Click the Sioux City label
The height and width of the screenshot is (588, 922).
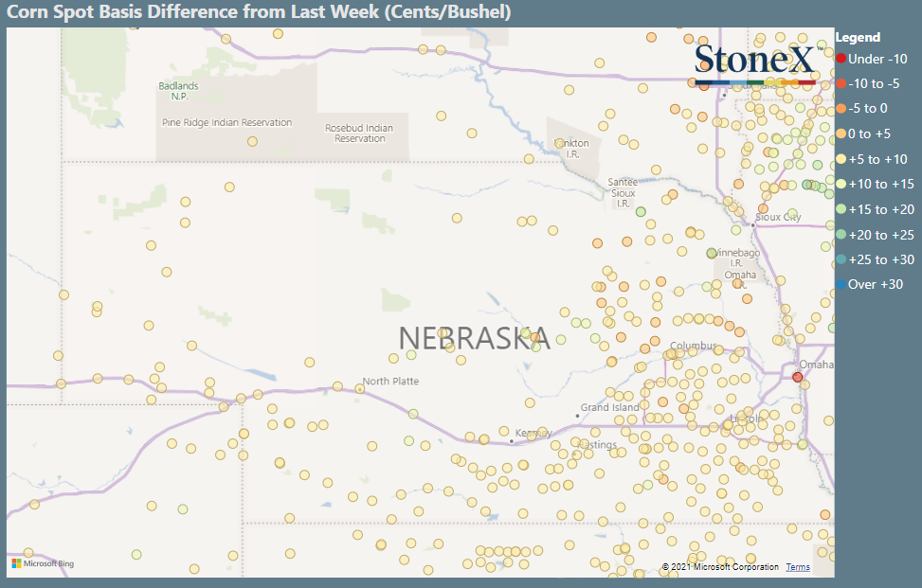pos(778,217)
